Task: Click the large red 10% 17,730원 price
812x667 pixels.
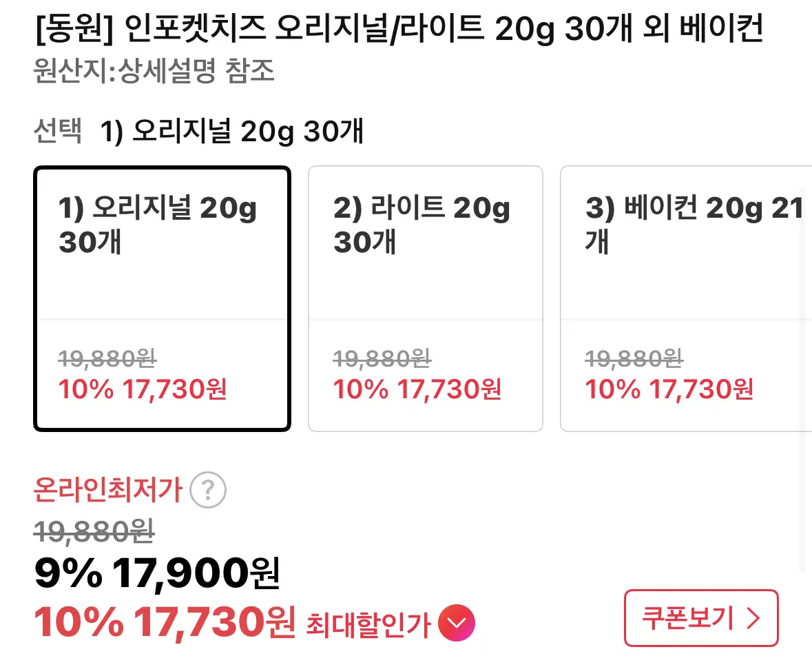Action: 165,623
